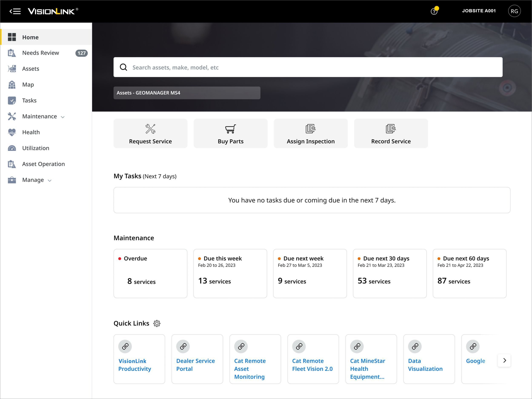
Task: Expand the Maintenance sidebar menu
Action: (x=39, y=116)
